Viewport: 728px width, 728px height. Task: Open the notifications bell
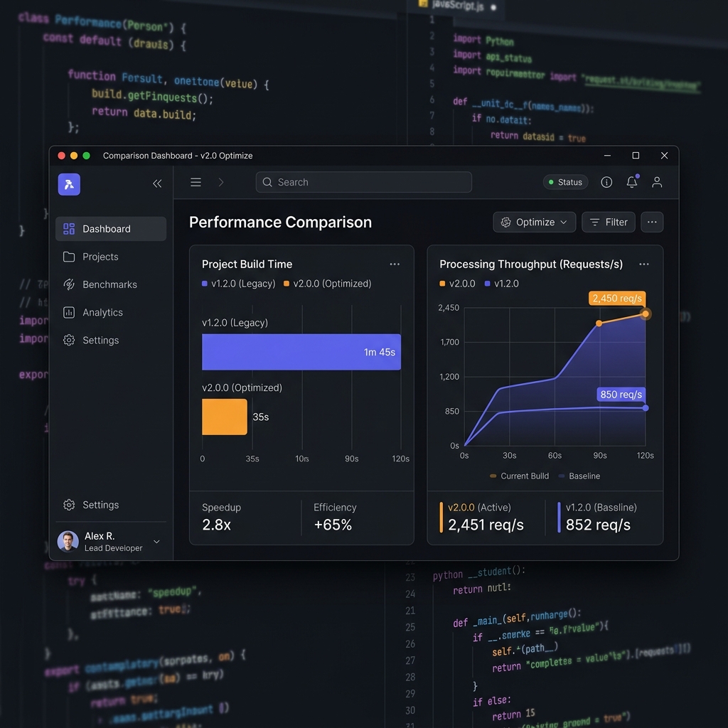tap(632, 181)
